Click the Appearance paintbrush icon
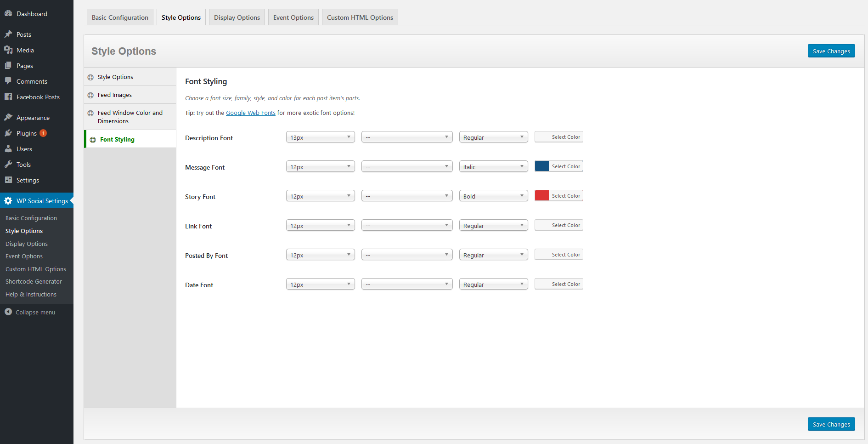This screenshot has width=868, height=444. (8, 118)
